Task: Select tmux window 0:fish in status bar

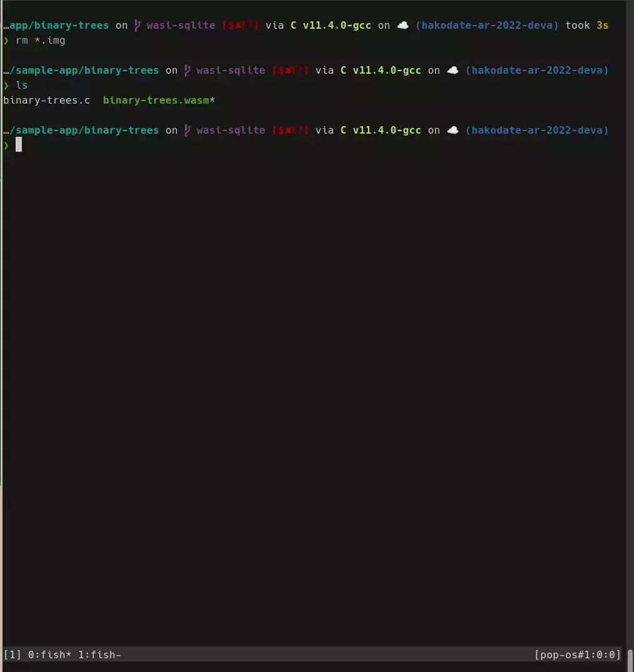Action: click(49, 655)
